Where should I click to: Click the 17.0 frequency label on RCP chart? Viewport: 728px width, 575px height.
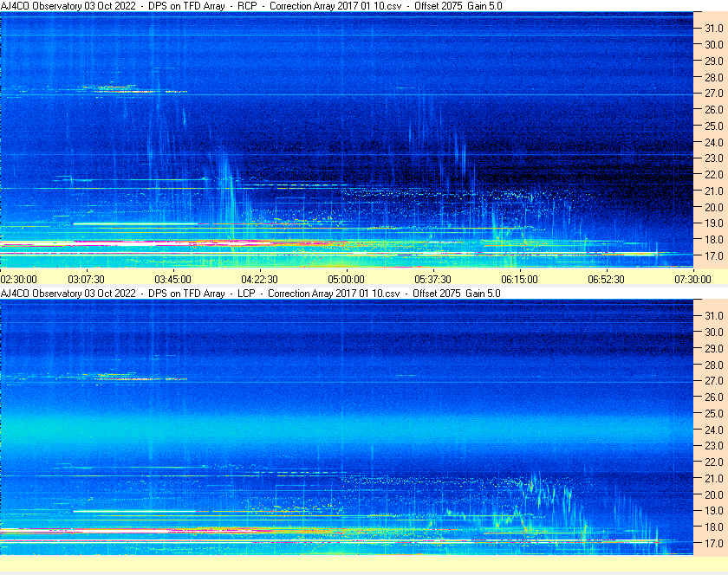tap(714, 255)
